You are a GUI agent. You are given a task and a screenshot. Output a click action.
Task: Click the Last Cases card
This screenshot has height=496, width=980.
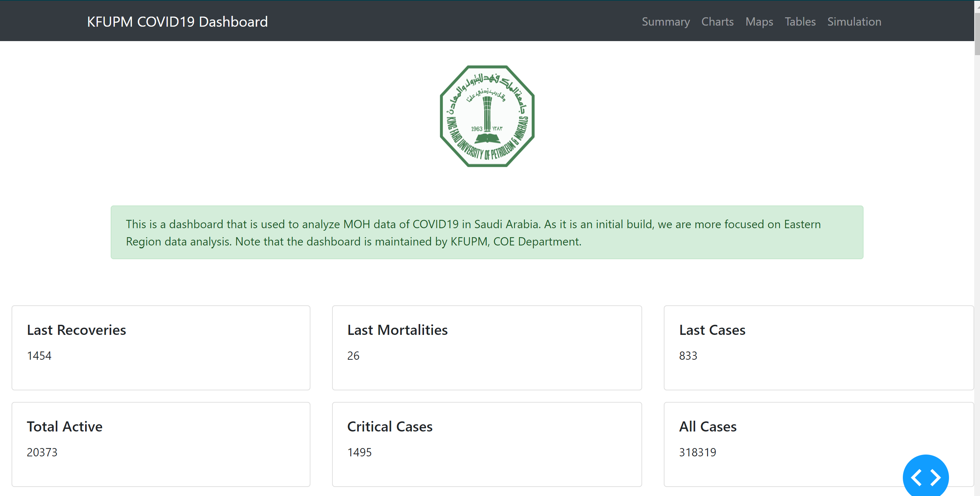(x=818, y=347)
